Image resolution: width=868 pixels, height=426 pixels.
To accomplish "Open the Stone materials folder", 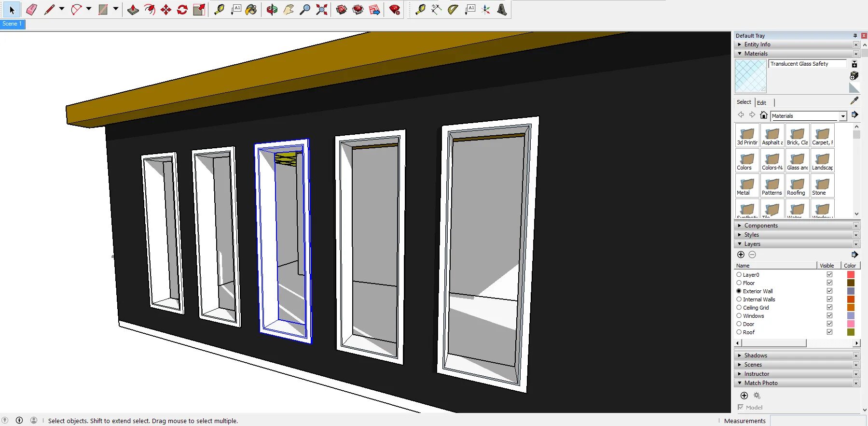I will point(822,185).
